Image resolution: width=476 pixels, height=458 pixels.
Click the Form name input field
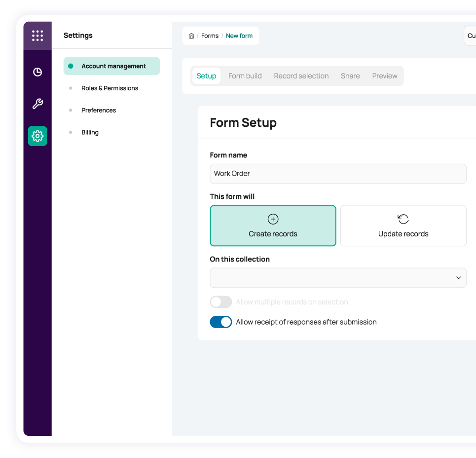pos(338,174)
